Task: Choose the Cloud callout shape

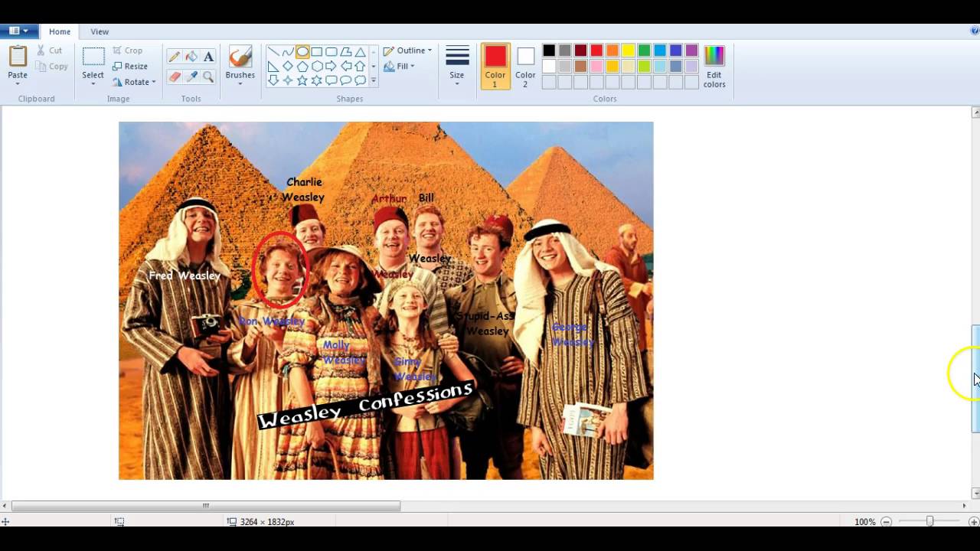Action: pyautogui.click(x=360, y=80)
